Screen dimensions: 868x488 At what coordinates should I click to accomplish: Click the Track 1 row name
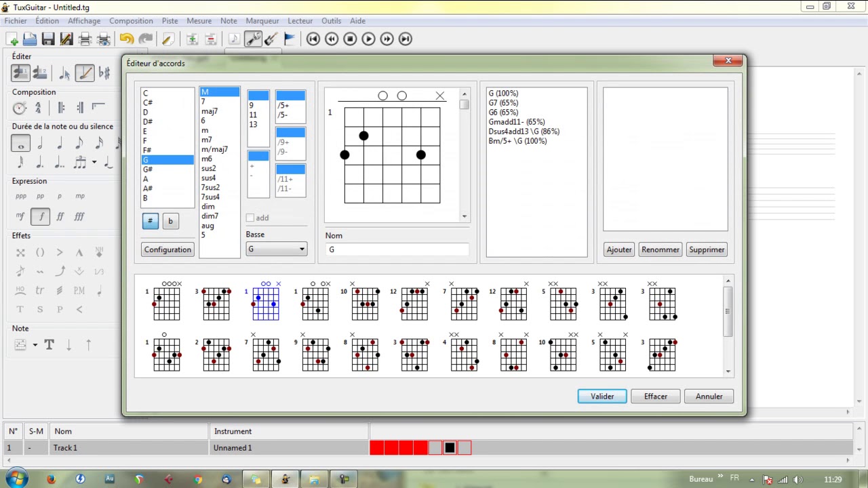[66, 448]
